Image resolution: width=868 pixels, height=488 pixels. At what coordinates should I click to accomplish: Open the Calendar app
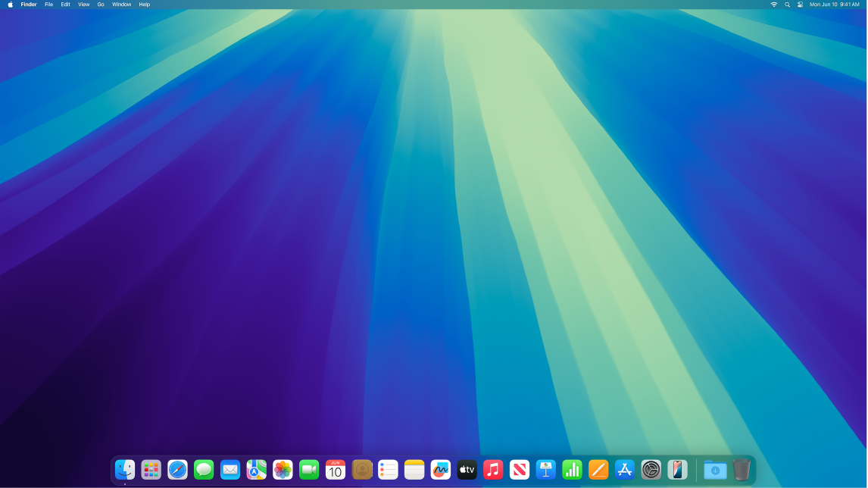pyautogui.click(x=335, y=470)
